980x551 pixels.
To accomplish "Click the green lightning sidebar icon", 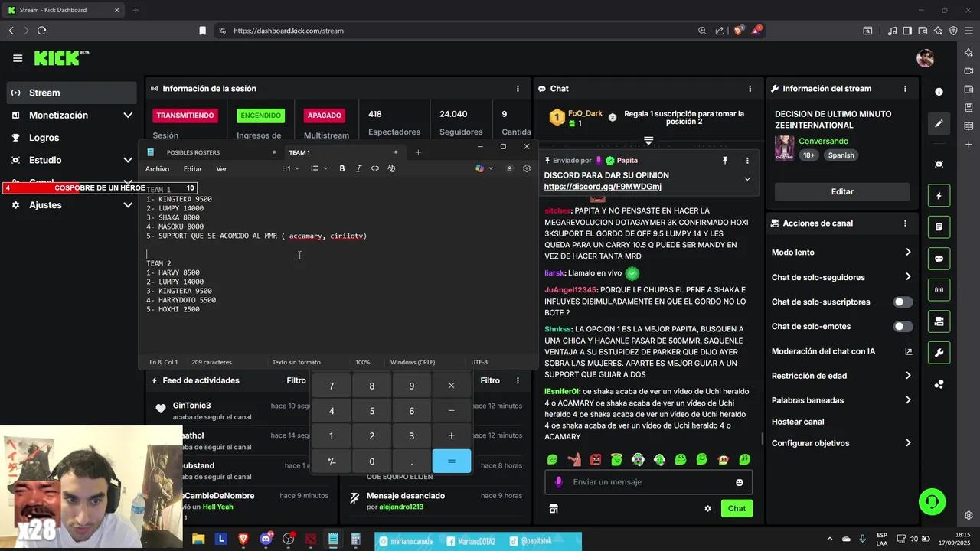I will [939, 196].
